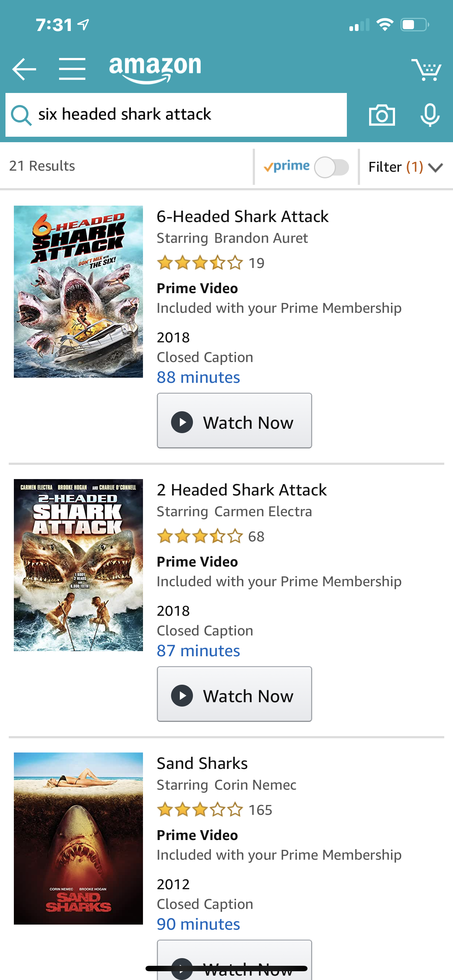Tap the back arrow icon
453x980 pixels.
tap(24, 69)
